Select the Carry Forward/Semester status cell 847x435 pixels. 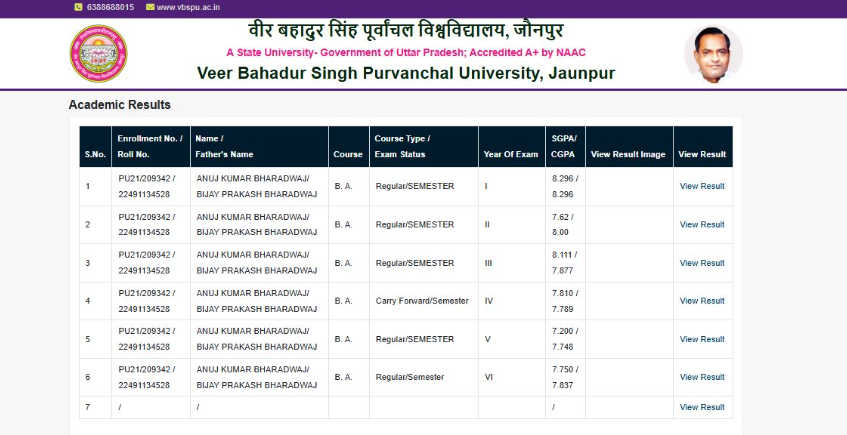[x=421, y=301]
